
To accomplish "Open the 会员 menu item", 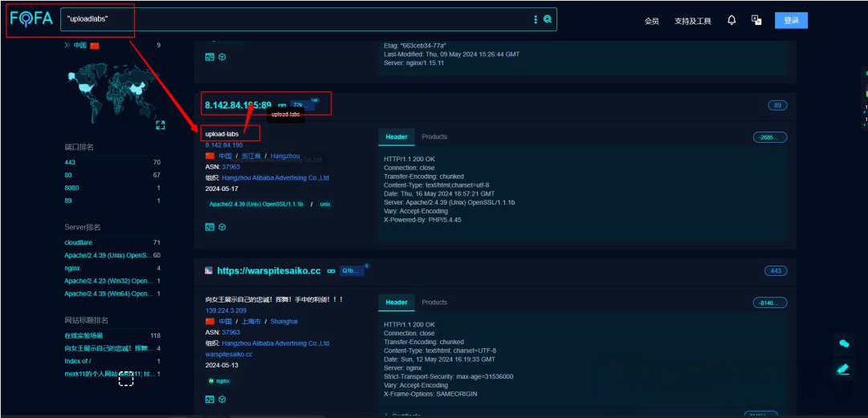I will pyautogui.click(x=651, y=21).
